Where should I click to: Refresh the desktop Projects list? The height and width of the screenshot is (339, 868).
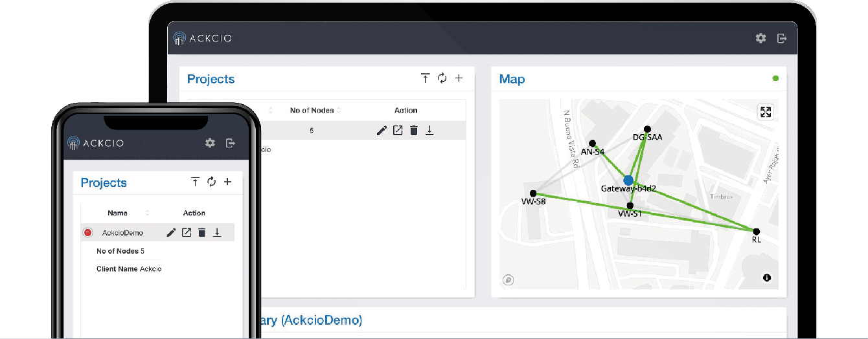click(x=442, y=78)
